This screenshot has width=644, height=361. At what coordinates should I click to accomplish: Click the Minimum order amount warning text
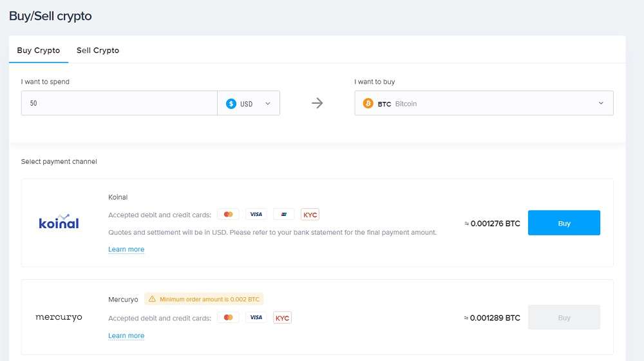point(209,299)
